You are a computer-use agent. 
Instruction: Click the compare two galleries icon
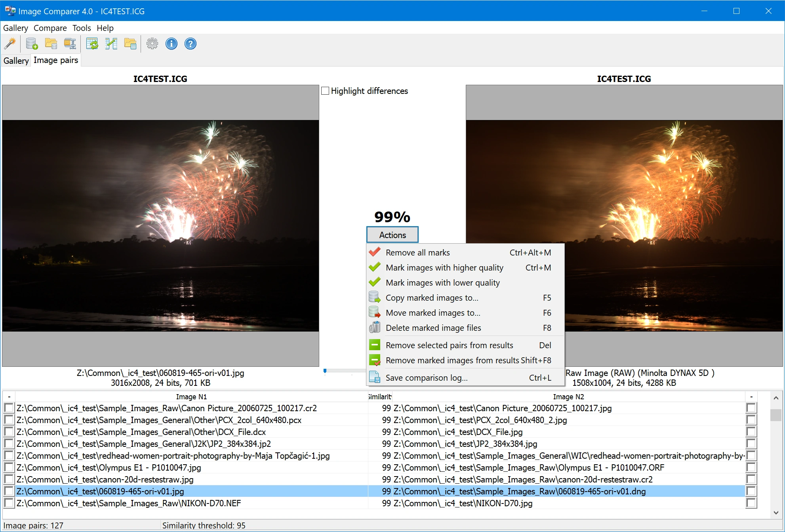(111, 44)
